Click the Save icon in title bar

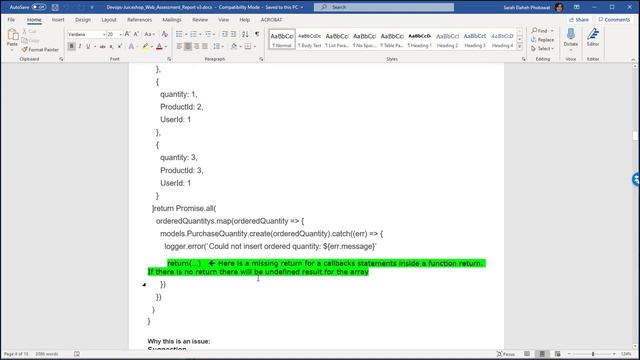tap(55, 7)
